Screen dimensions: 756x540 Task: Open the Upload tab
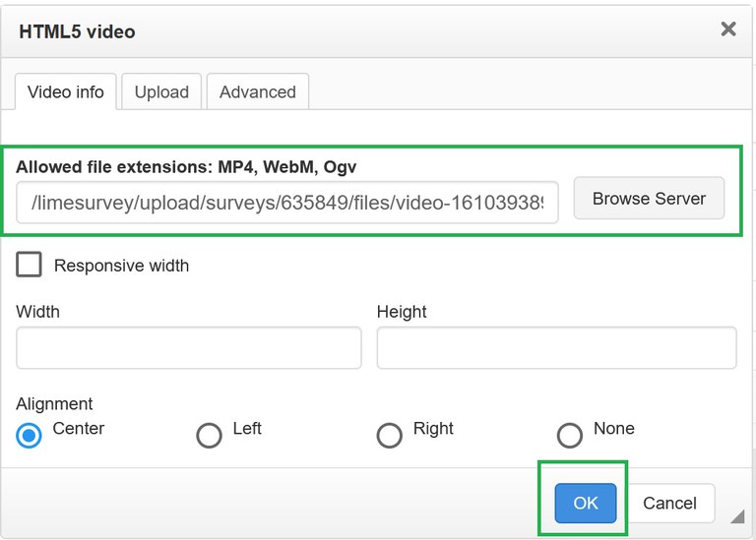[161, 91]
